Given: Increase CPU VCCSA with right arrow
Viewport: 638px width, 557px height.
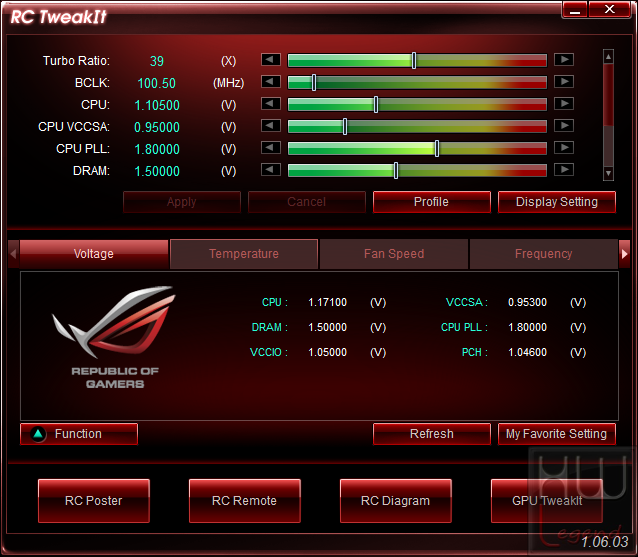Looking at the screenshot, I should [x=564, y=126].
